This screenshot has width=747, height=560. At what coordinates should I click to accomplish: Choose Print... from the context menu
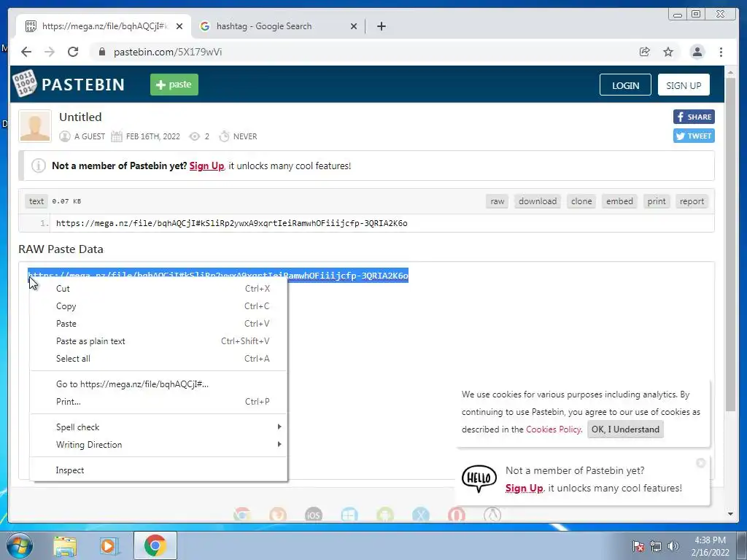pyautogui.click(x=158, y=402)
